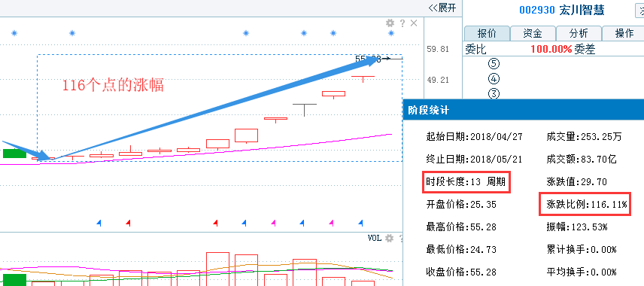This screenshot has height=286, width=644.
Task: Click the tallest red candlestick near 55.28
Action: click(x=363, y=77)
